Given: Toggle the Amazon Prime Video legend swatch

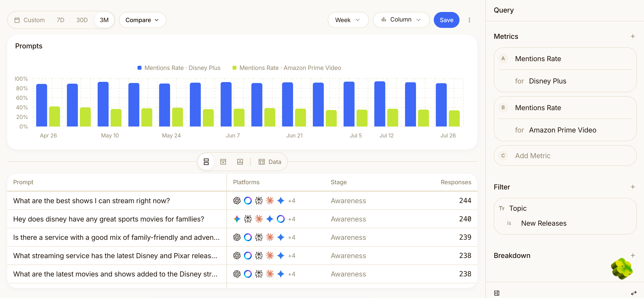Looking at the screenshot, I should pyautogui.click(x=235, y=68).
